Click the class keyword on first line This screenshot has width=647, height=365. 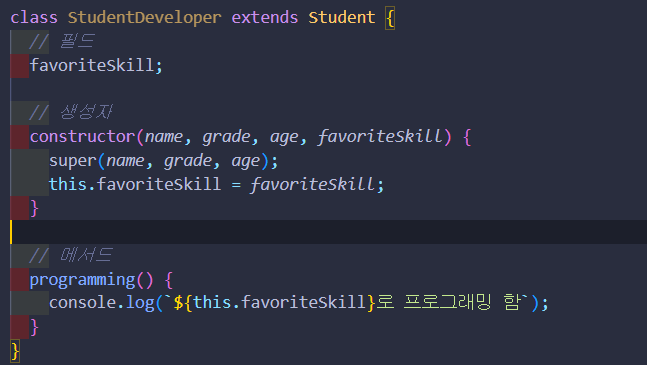click(x=34, y=18)
